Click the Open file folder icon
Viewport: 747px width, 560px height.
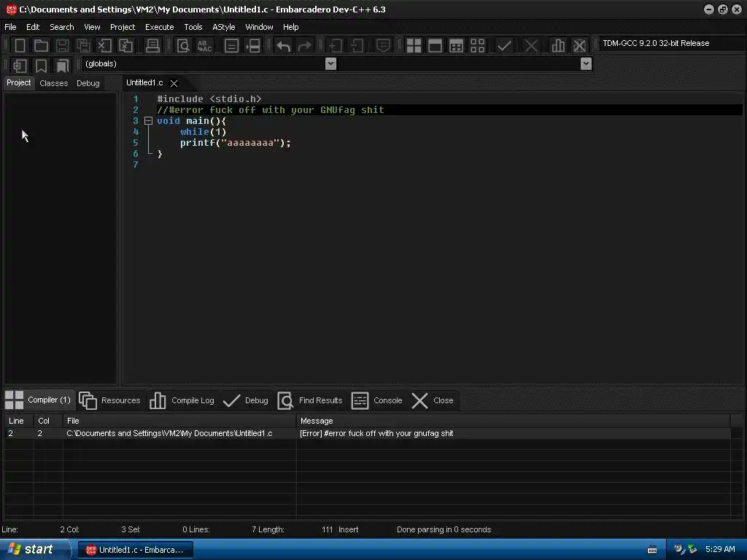point(41,46)
